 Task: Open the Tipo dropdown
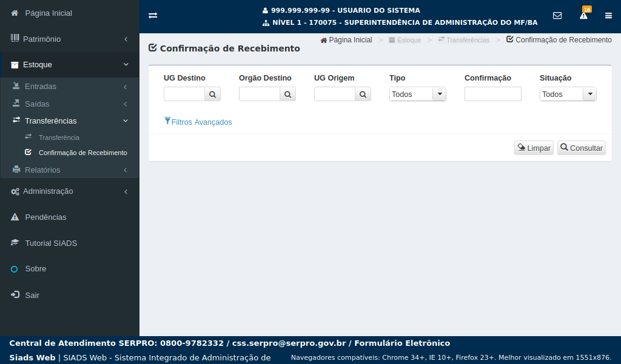[417, 94]
